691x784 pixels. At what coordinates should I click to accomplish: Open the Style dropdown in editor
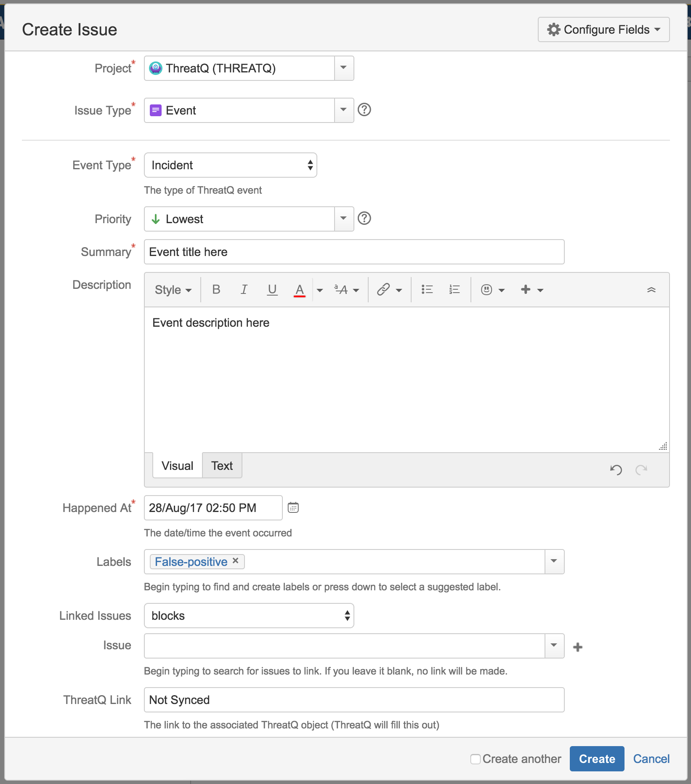point(173,290)
